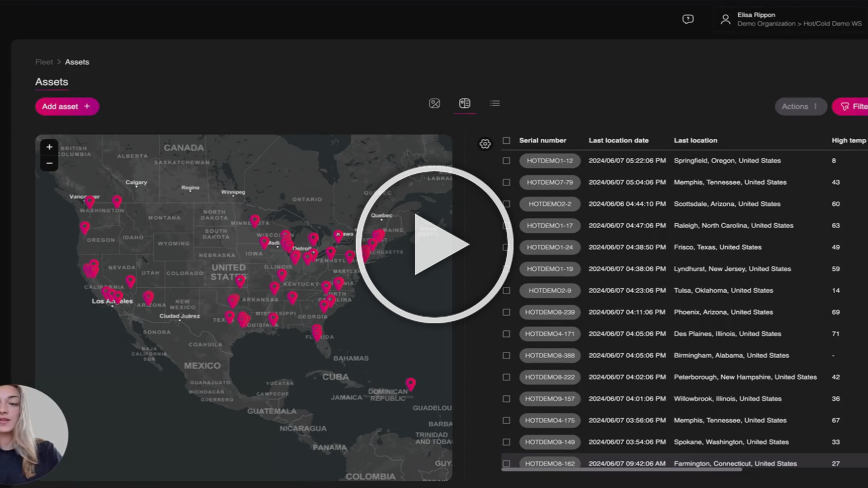Check the HOTDEMO9-157 row checkbox
Screen dimensions: 868x488
click(x=506, y=399)
